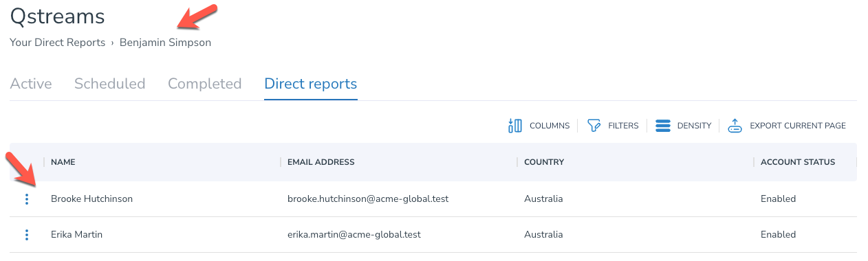
Task: Select the Brooke Hutchinson name cell
Action: 92,199
